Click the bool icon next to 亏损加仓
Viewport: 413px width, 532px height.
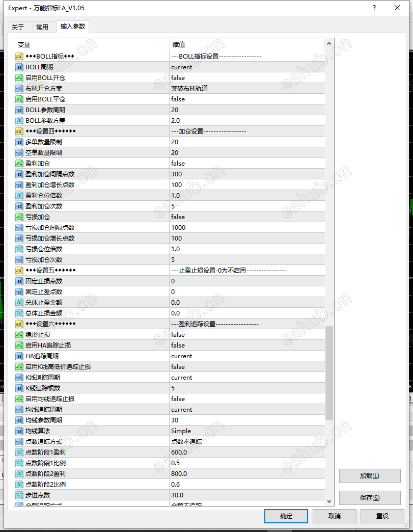point(19,217)
